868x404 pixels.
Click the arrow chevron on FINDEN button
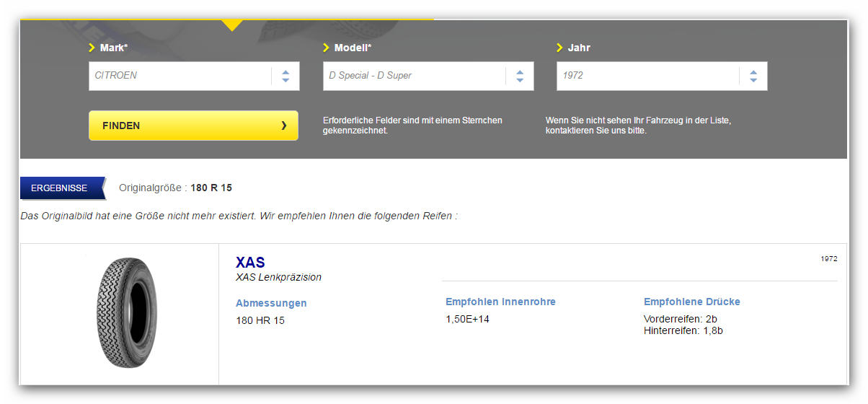(x=284, y=126)
